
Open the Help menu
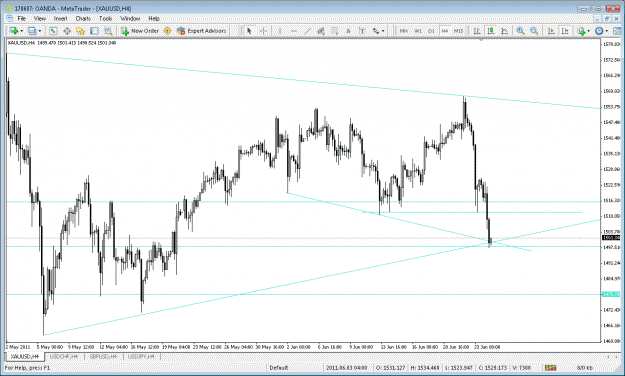point(154,18)
